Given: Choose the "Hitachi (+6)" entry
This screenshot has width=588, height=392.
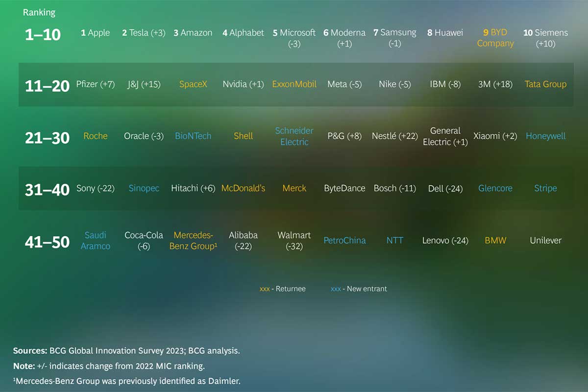Looking at the screenshot, I should (x=193, y=188).
